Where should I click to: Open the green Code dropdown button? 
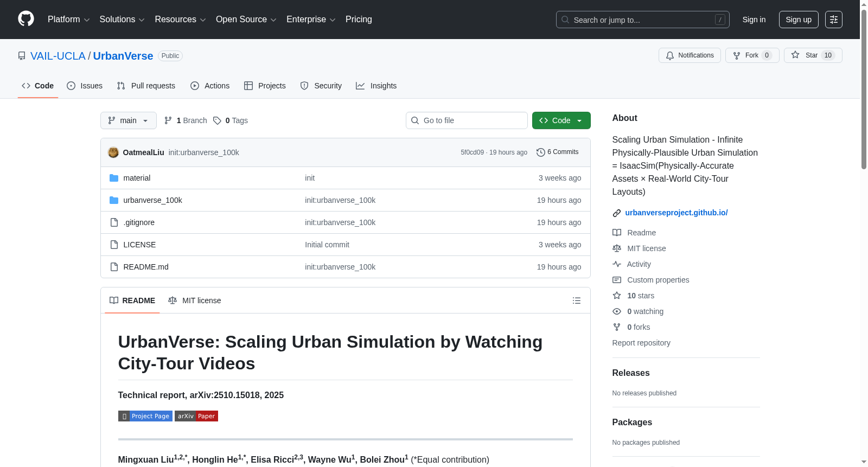point(561,120)
